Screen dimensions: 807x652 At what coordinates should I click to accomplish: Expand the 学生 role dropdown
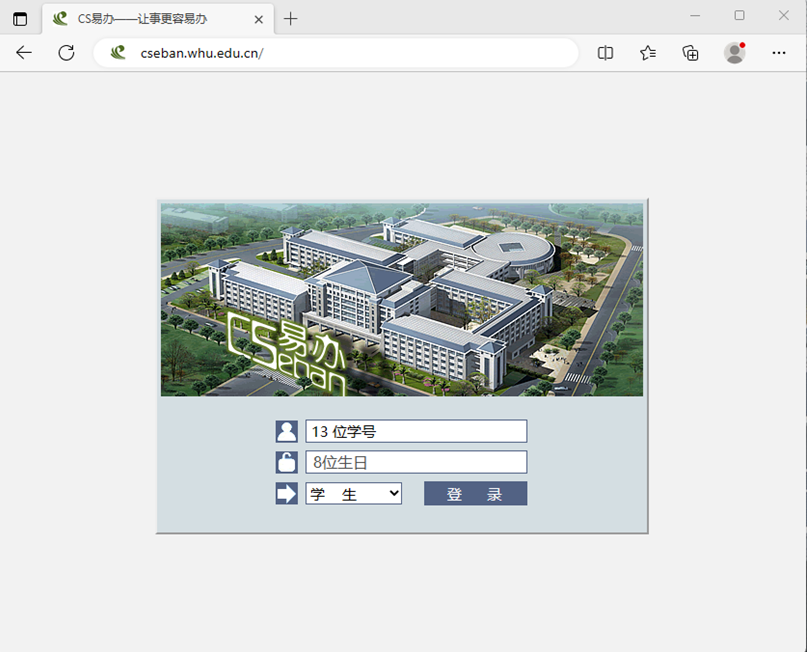(354, 493)
